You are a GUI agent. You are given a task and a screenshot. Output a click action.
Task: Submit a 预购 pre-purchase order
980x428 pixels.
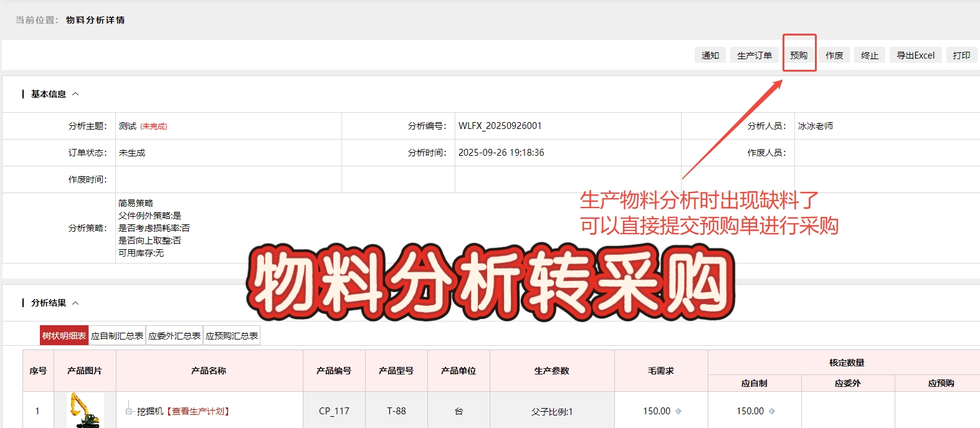[x=799, y=55]
